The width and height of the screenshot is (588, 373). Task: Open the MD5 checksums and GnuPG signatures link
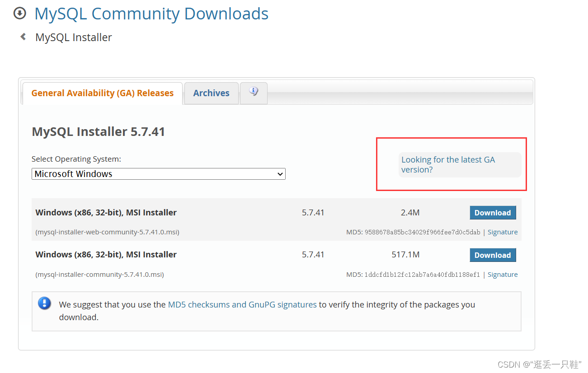242,305
